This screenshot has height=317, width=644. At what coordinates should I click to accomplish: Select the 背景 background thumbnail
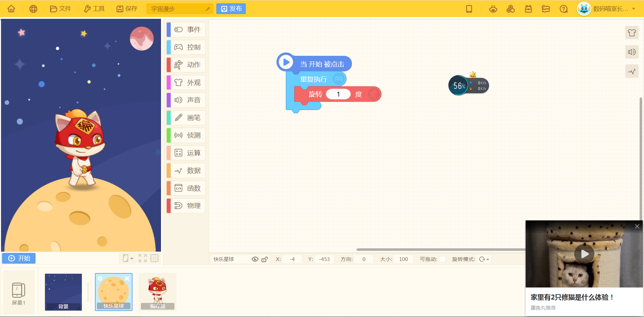(63, 292)
